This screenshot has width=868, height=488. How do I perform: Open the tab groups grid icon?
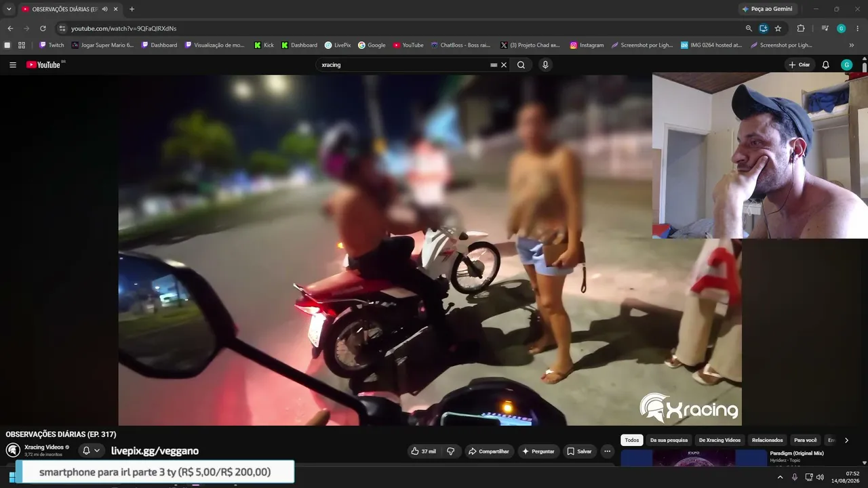[x=22, y=45]
